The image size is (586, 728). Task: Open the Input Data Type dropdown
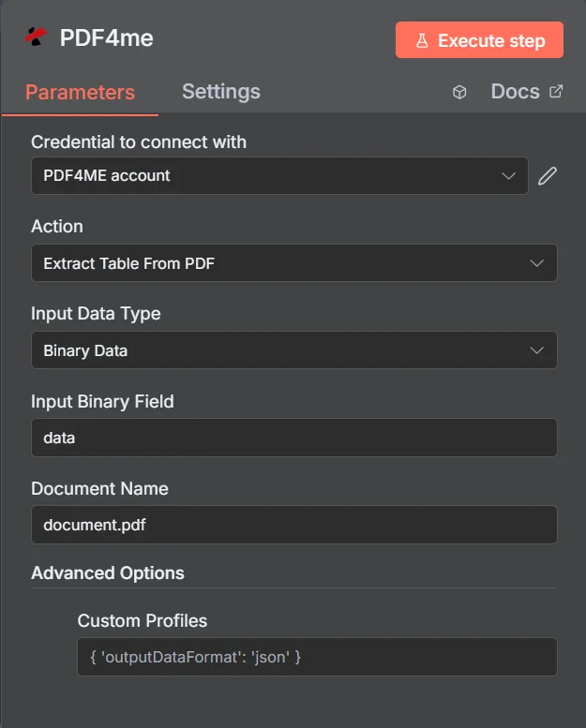pos(293,350)
